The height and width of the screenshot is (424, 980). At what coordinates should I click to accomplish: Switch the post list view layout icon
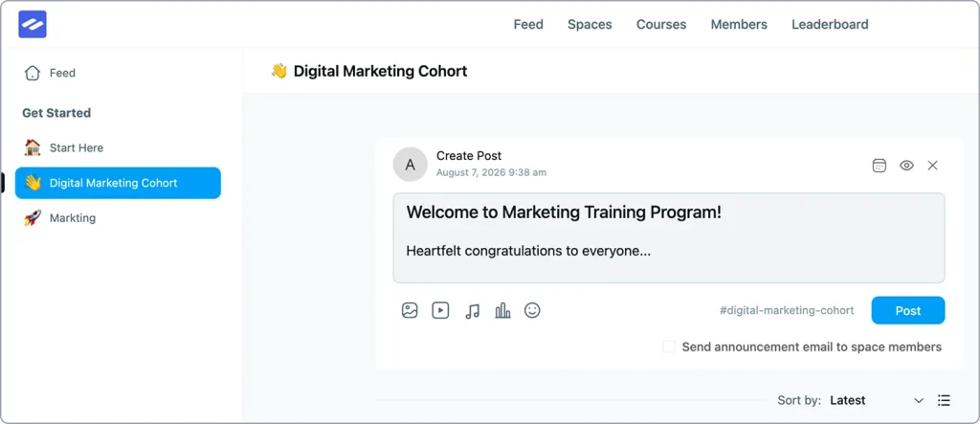(944, 400)
